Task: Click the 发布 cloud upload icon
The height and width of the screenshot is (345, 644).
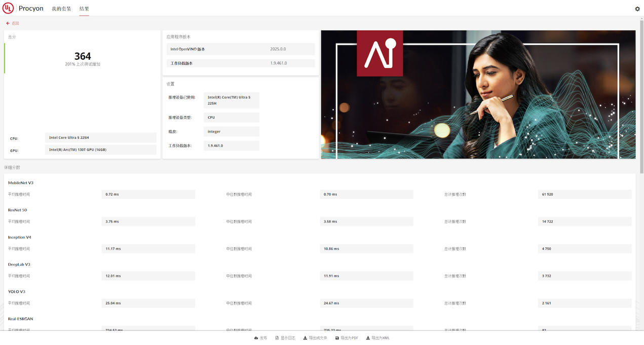Action: pos(256,338)
